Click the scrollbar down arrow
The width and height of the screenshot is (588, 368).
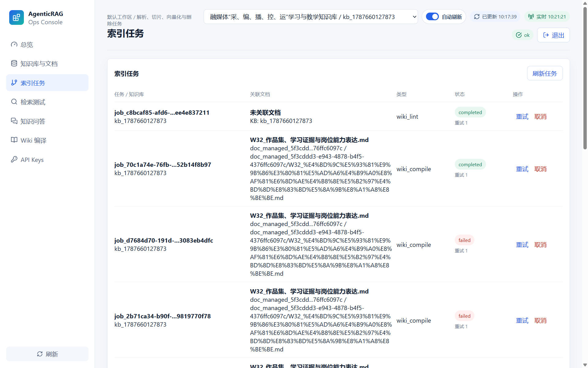(x=585, y=365)
